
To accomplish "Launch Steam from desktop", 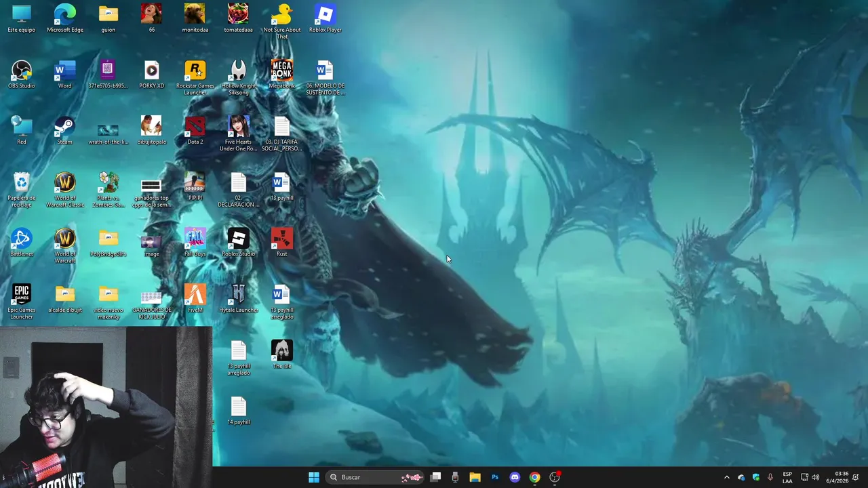I will [x=65, y=131].
